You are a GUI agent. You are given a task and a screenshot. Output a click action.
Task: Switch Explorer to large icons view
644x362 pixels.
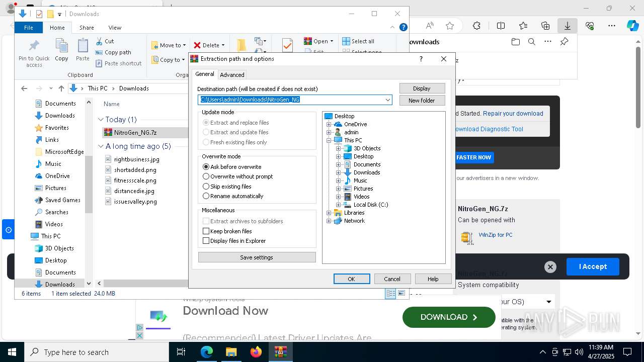pos(401,294)
